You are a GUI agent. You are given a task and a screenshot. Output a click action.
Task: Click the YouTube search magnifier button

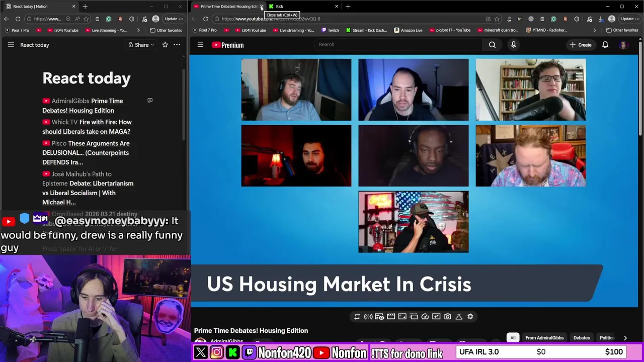(492, 45)
